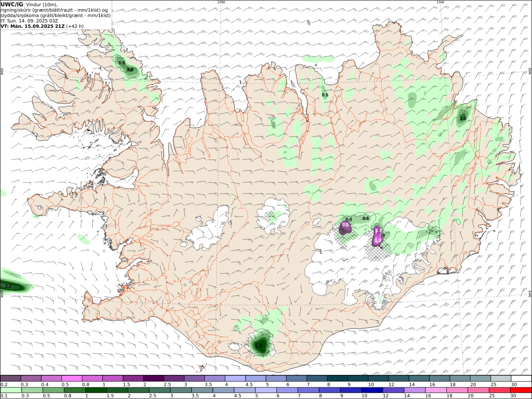The width and height of the screenshot is (532, 399).
Task: Click the darkest blue 10–12 rain legend swatch
Action: click(372, 390)
